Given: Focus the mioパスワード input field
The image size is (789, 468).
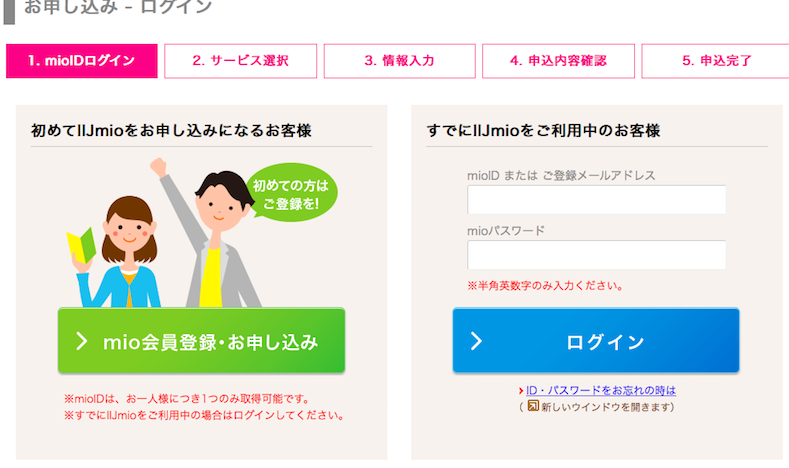Looking at the screenshot, I should pos(596,255).
